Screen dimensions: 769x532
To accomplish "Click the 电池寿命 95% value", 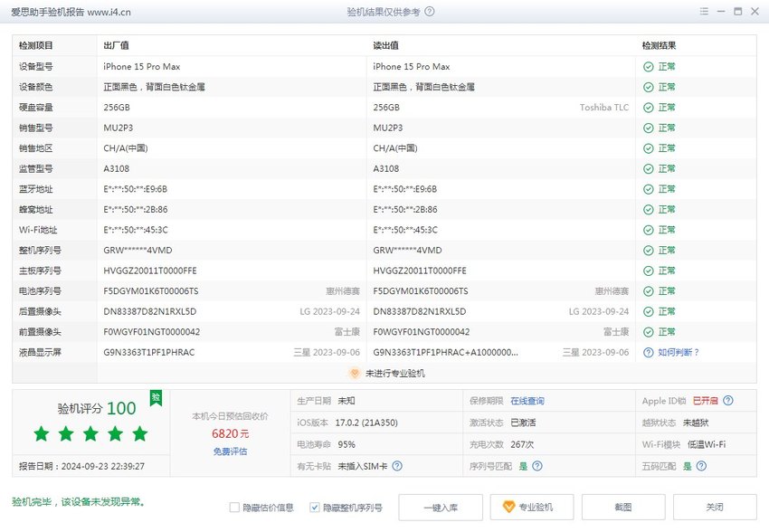I will pos(347,445).
